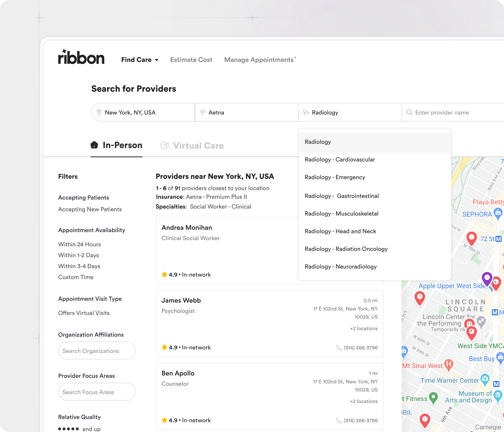Open James Webb provider profile
Screen dimensions: 504x432
(181, 300)
